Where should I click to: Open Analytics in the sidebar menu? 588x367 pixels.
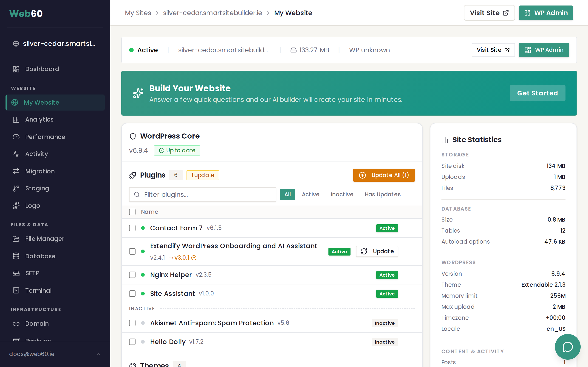coord(39,120)
